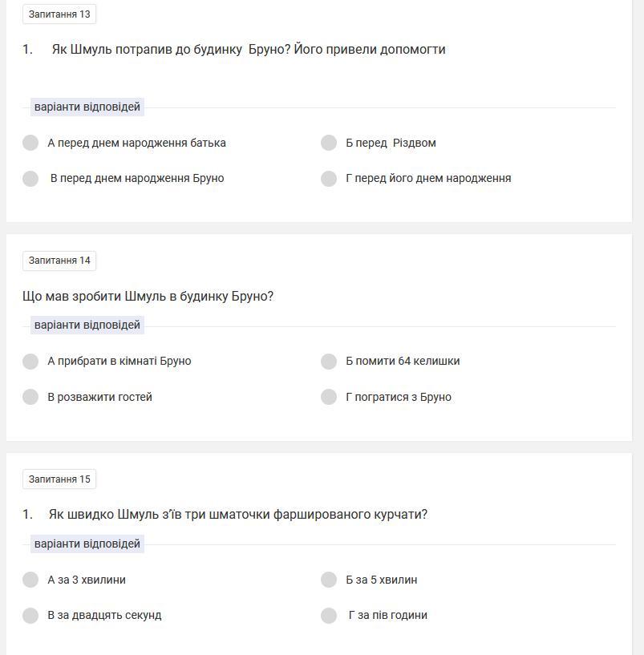
Task: Pick option 'В розважити гостей'
Action: pyautogui.click(x=30, y=397)
